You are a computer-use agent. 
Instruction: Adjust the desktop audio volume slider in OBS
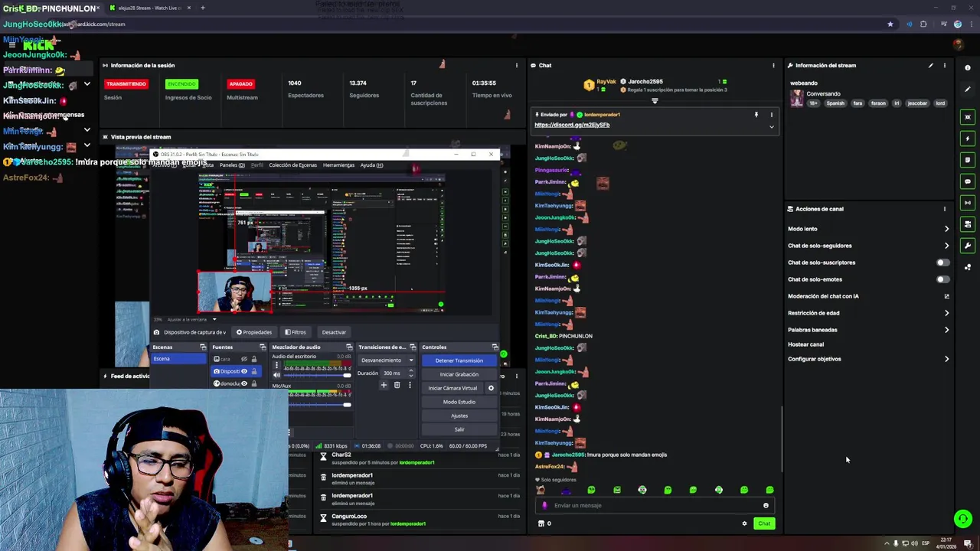[x=318, y=375]
